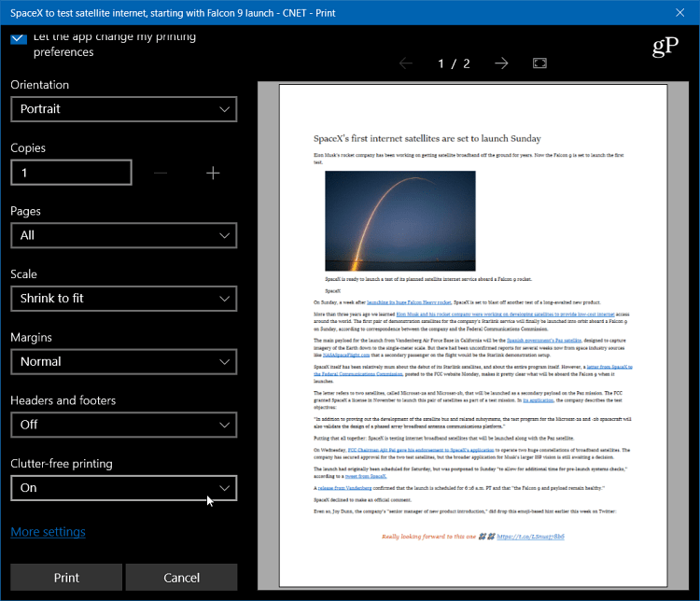The width and height of the screenshot is (700, 601).
Task: Open the Margins dropdown showing Normal
Action: (x=123, y=362)
